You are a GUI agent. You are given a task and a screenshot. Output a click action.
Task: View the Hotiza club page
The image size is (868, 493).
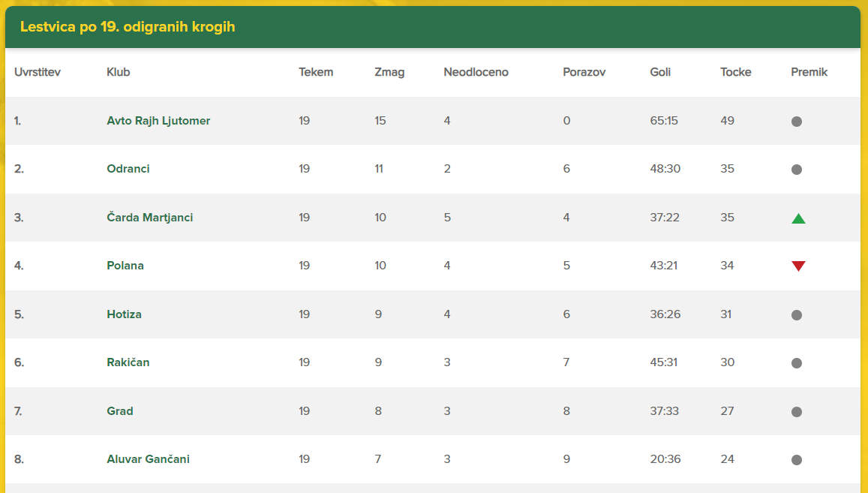point(124,314)
